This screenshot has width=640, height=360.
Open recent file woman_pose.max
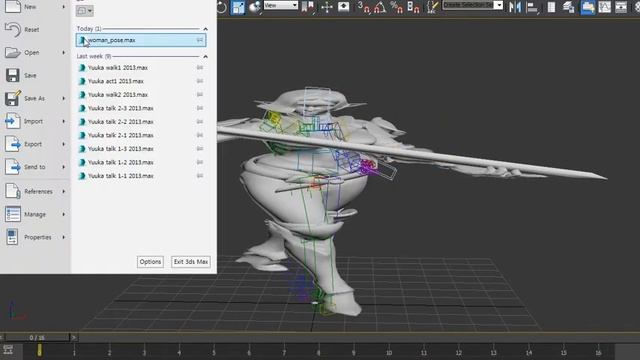(141, 40)
